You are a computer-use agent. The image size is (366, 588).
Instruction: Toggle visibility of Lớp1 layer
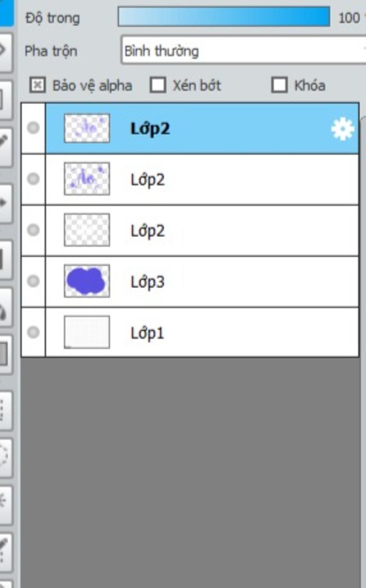coord(33,332)
